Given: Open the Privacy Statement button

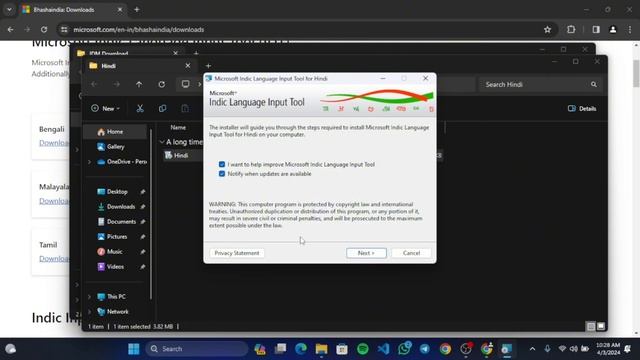Looking at the screenshot, I should [x=237, y=253].
